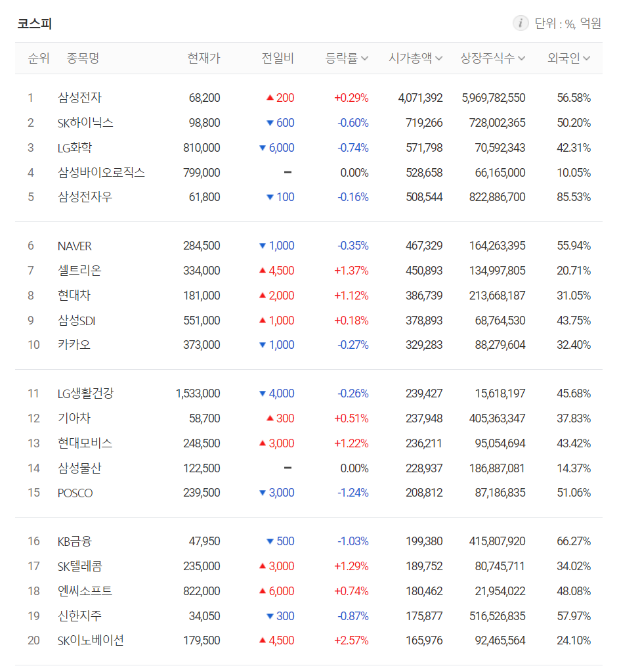The height and width of the screenshot is (672, 619).
Task: Click SK하이닉스 change rate -0.60%
Action: click(x=353, y=123)
